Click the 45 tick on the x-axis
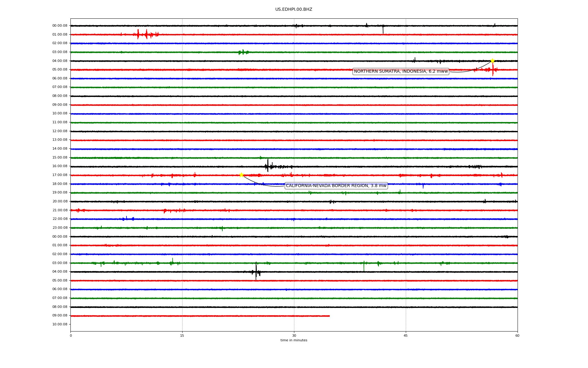Viewport: 588px width, 368px height. [x=406, y=335]
